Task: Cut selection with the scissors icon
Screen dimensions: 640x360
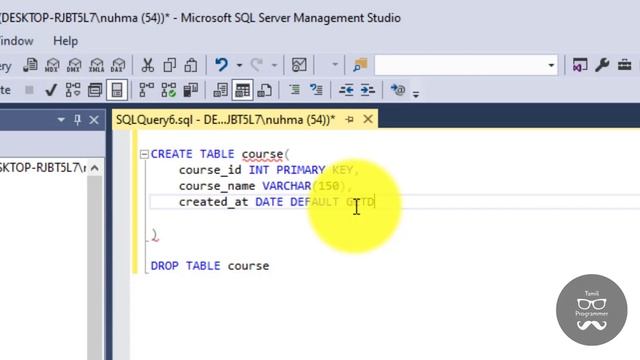Action: pos(147,65)
